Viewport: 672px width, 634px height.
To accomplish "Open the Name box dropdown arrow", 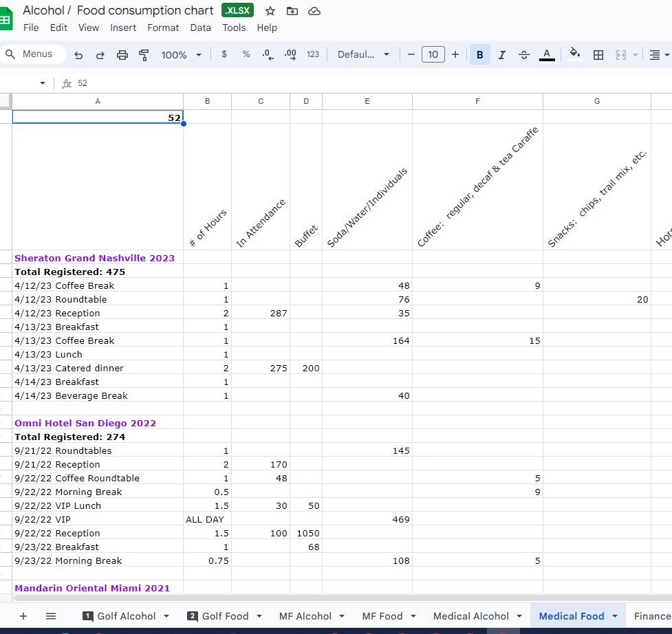I will pyautogui.click(x=43, y=83).
